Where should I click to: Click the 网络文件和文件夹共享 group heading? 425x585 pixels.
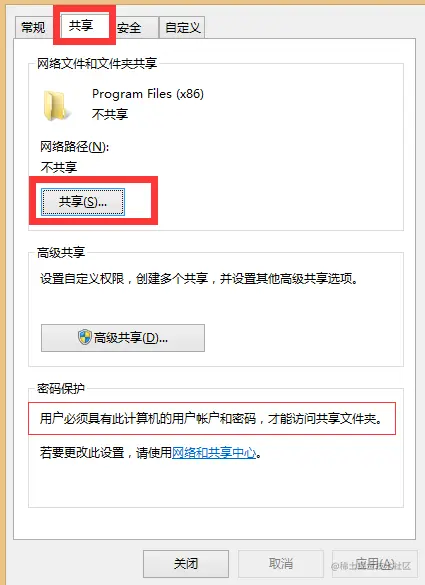tap(97, 63)
